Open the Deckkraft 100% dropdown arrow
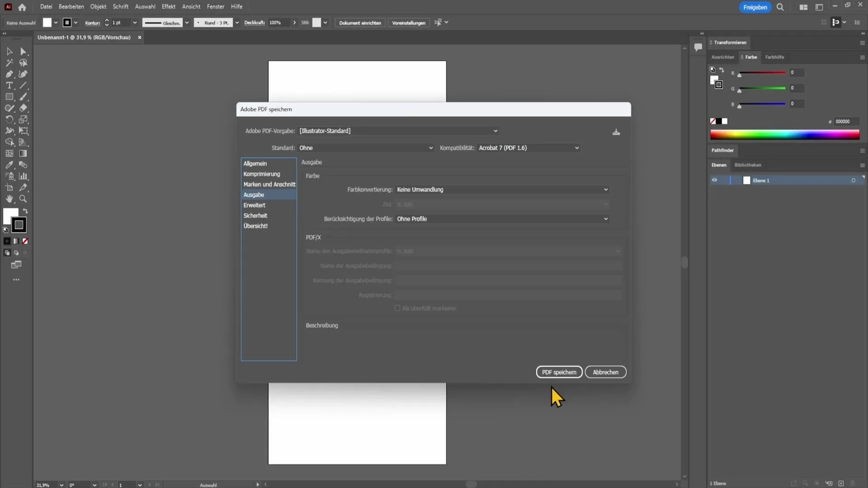Viewport: 868px width, 488px height. click(294, 23)
